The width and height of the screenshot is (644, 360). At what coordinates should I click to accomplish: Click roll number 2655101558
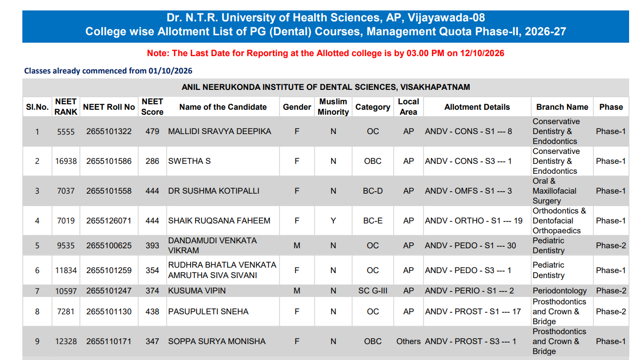(x=109, y=191)
